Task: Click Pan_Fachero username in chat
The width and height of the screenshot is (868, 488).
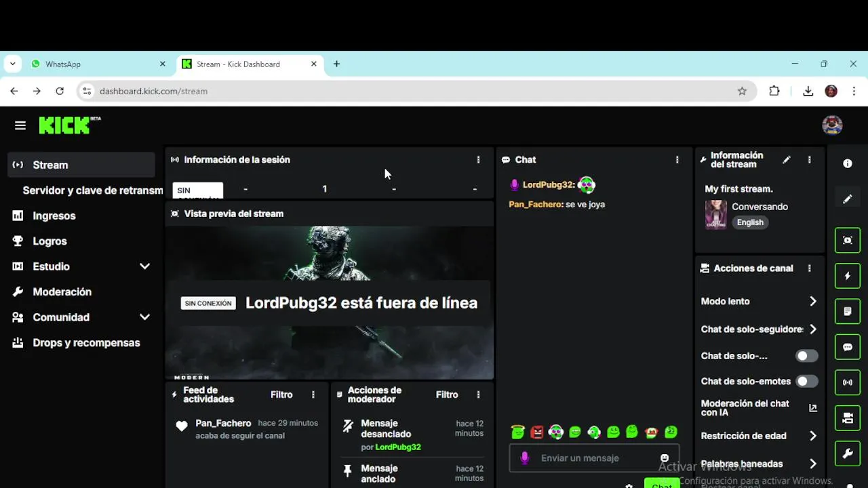Action: click(x=536, y=204)
